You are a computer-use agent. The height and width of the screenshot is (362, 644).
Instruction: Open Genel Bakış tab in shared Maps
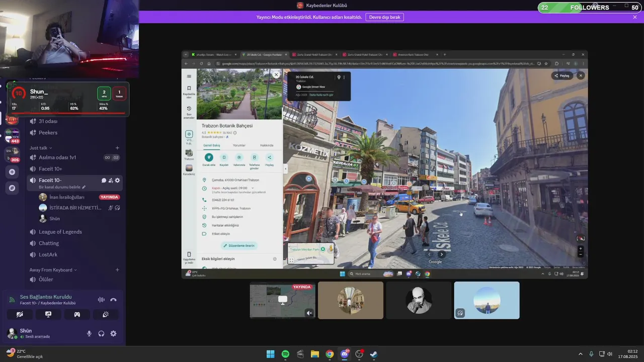pos(212,145)
